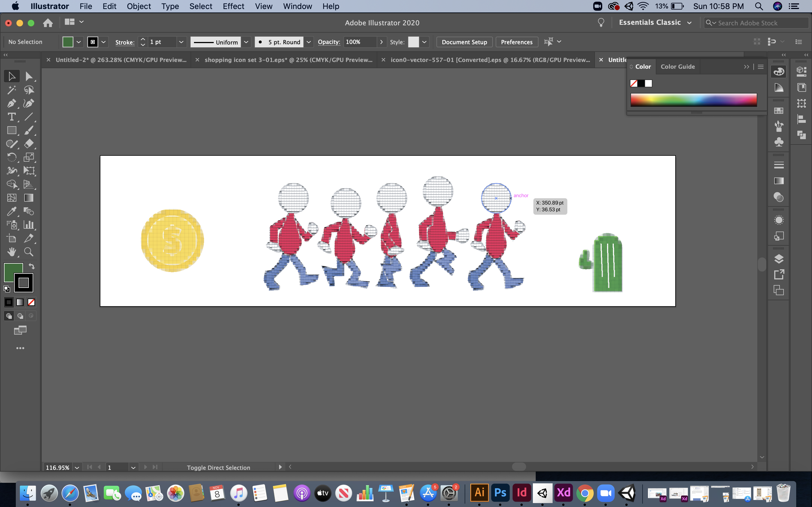This screenshot has height=507, width=812.
Task: Click the Document Setup button
Action: [464, 42]
